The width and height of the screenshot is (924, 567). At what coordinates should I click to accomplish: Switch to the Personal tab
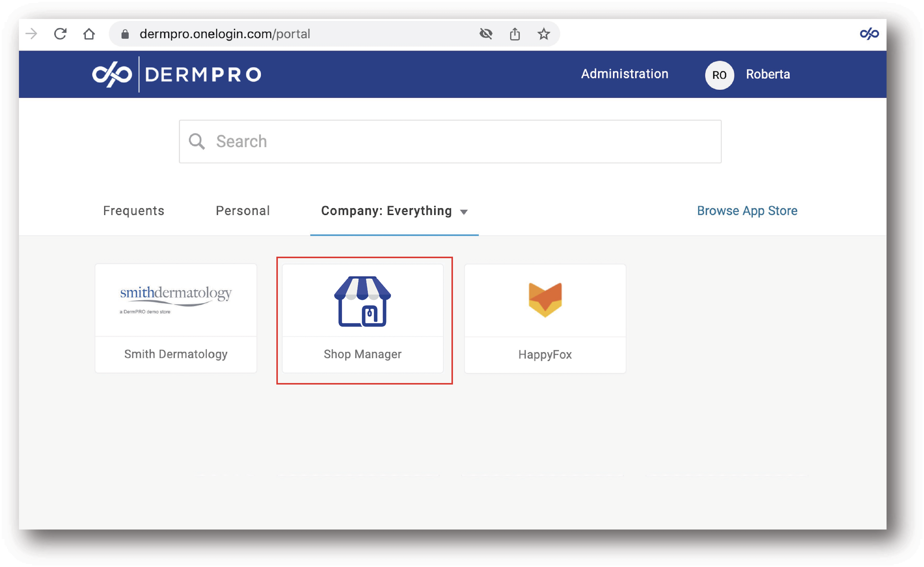point(243,211)
